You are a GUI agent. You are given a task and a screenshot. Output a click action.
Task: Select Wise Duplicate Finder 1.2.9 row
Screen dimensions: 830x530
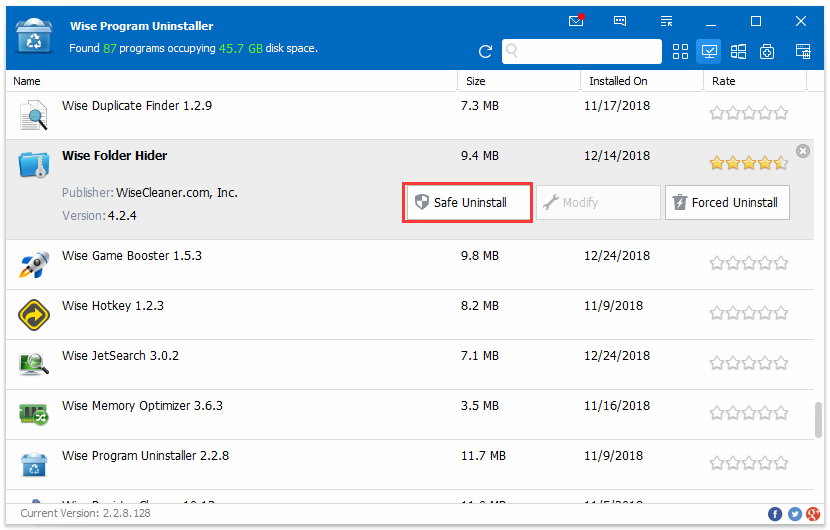point(410,115)
